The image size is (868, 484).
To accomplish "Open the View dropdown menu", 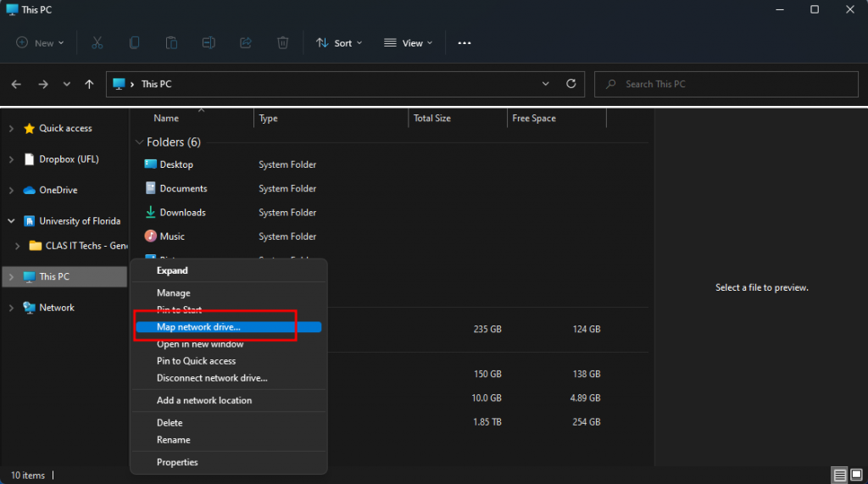I will [x=408, y=42].
